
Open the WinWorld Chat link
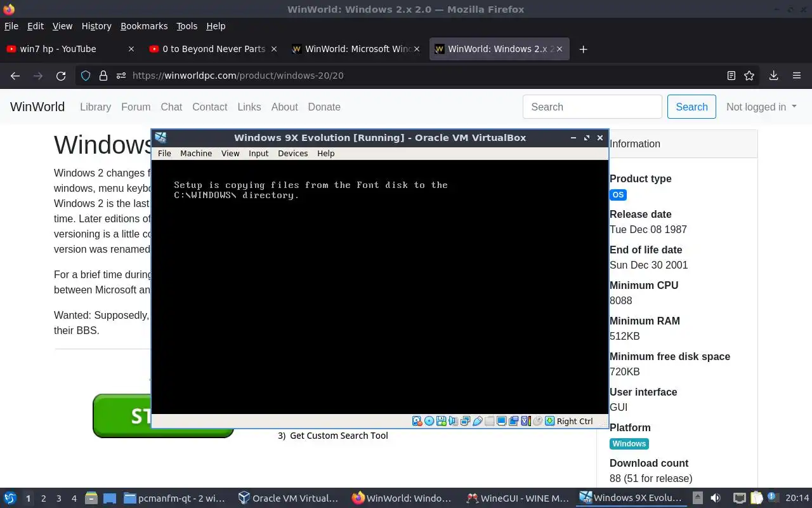[x=171, y=107]
